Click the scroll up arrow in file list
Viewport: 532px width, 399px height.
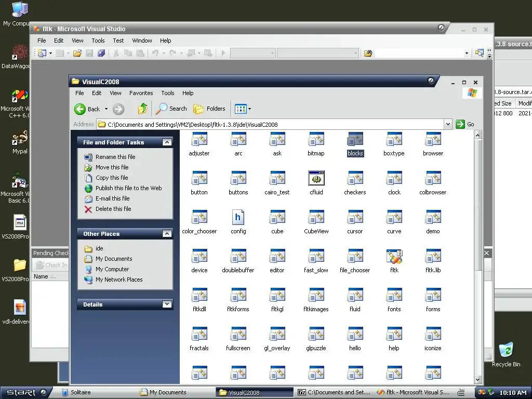pos(478,135)
